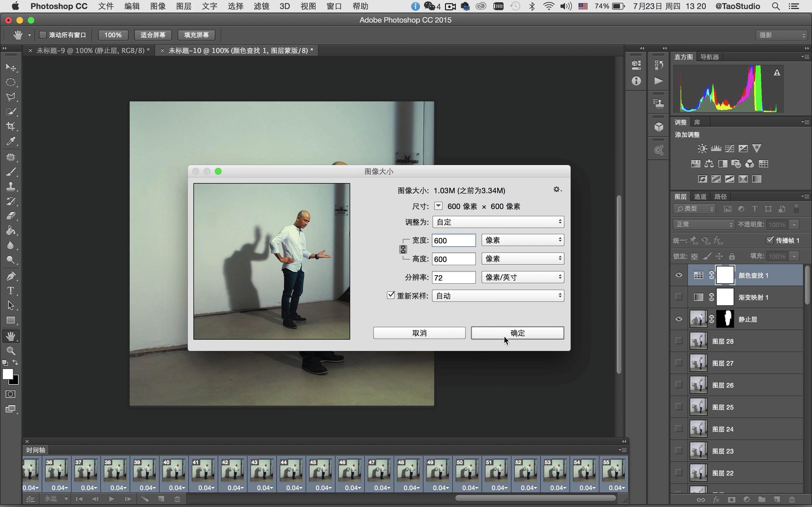
Task: Disable the 重新采样 resample checkbox
Action: [x=390, y=295]
